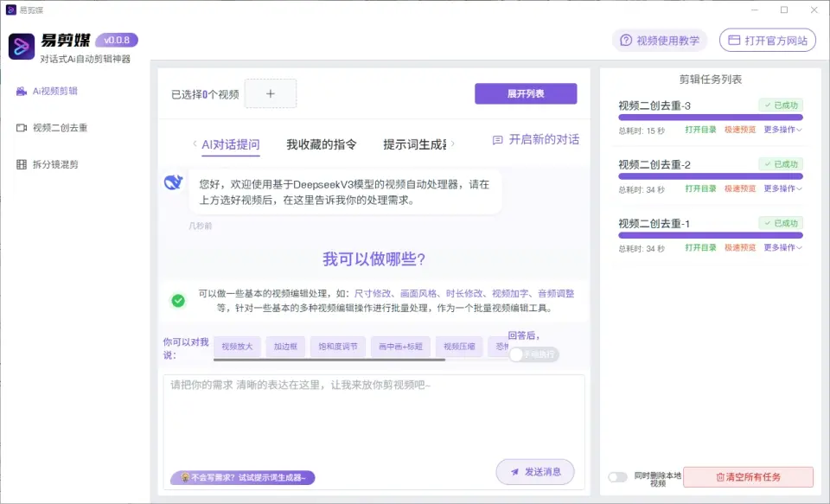The width and height of the screenshot is (830, 504).
Task: Expand 更多操作 for 视频二创去重-3
Action: pos(782,130)
